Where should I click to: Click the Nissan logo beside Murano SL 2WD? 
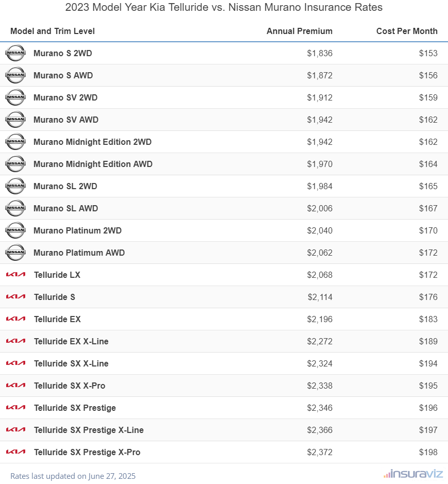15,186
